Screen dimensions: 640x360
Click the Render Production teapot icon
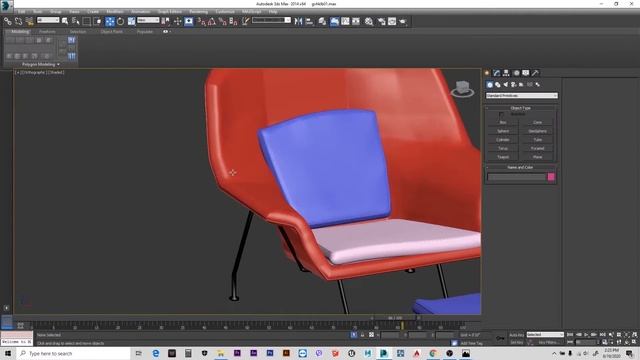click(x=403, y=21)
